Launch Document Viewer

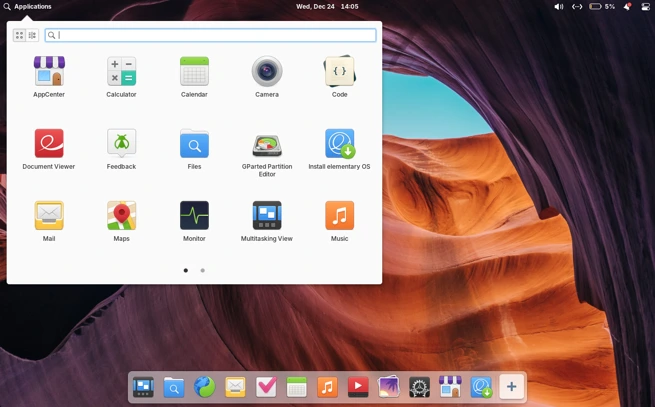49,149
